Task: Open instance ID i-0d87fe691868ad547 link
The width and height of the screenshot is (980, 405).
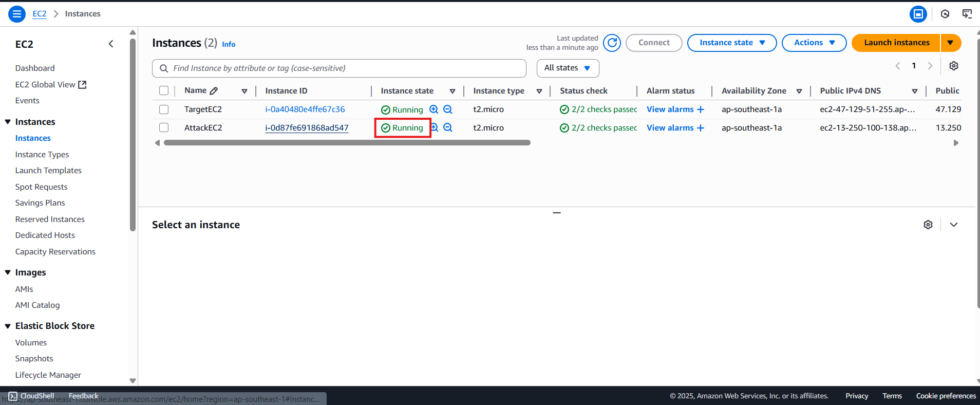Action: 307,128
